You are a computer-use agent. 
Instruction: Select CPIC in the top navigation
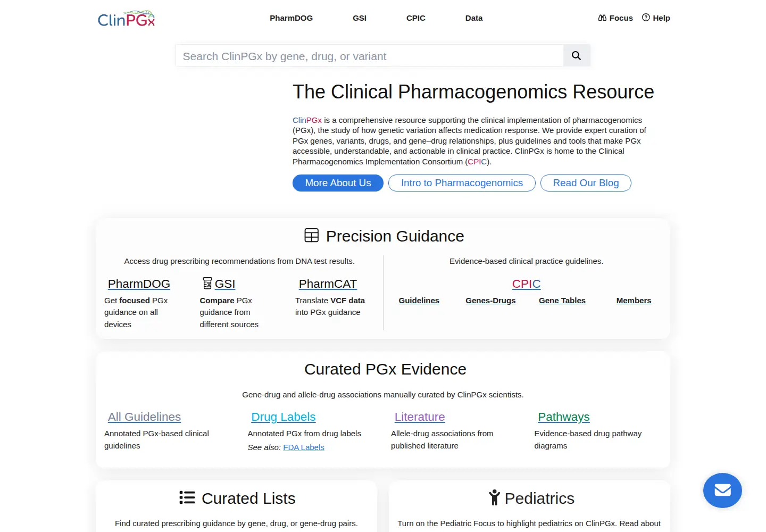point(416,18)
